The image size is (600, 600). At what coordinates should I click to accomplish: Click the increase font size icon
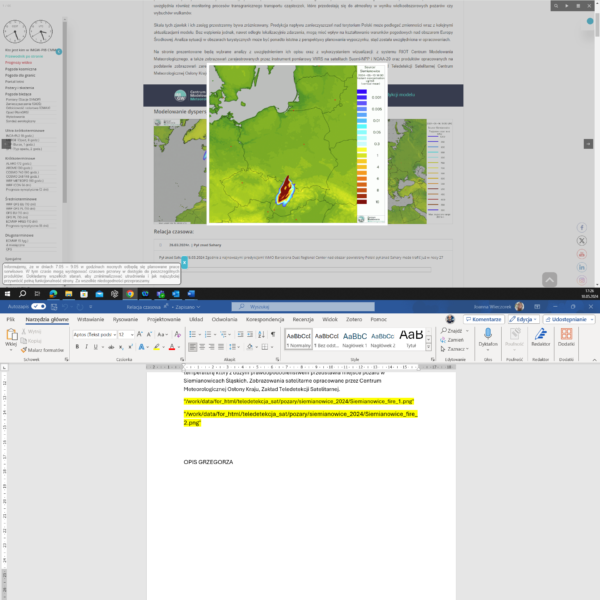pyautogui.click(x=140, y=334)
